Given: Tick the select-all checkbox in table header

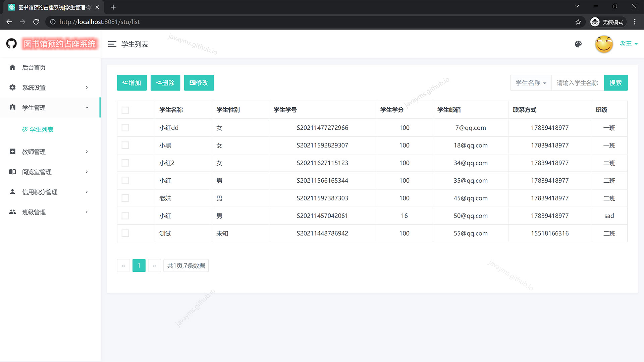Looking at the screenshot, I should tap(125, 110).
